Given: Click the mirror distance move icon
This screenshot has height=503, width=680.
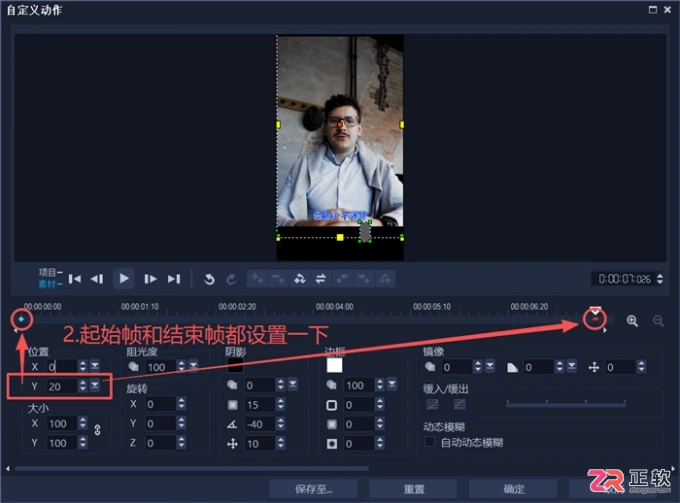Looking at the screenshot, I should coord(593,367).
